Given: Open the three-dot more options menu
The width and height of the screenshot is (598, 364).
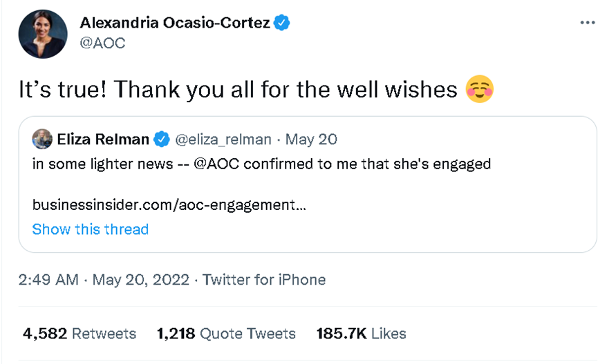Looking at the screenshot, I should pos(587,22).
